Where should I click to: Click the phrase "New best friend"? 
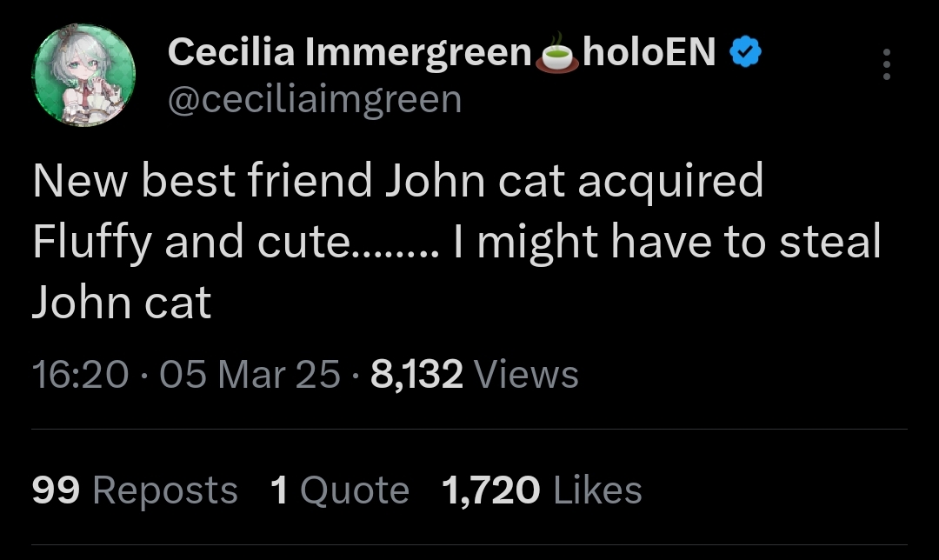pyautogui.click(x=202, y=182)
